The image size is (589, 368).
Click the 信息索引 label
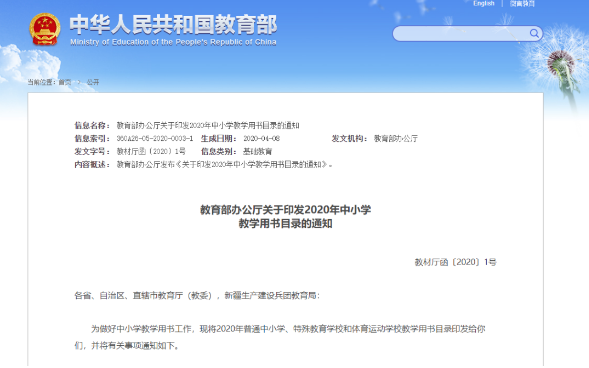pos(92,139)
